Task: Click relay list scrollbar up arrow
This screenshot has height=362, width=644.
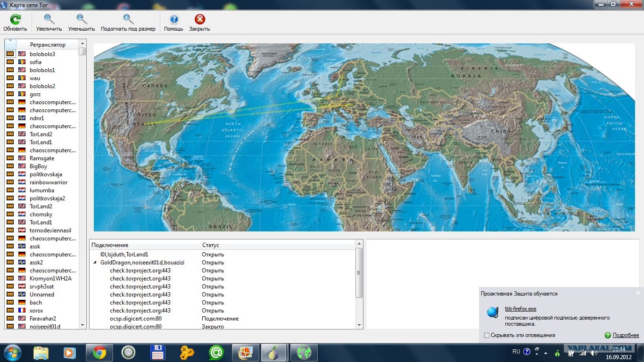Action: (83, 44)
